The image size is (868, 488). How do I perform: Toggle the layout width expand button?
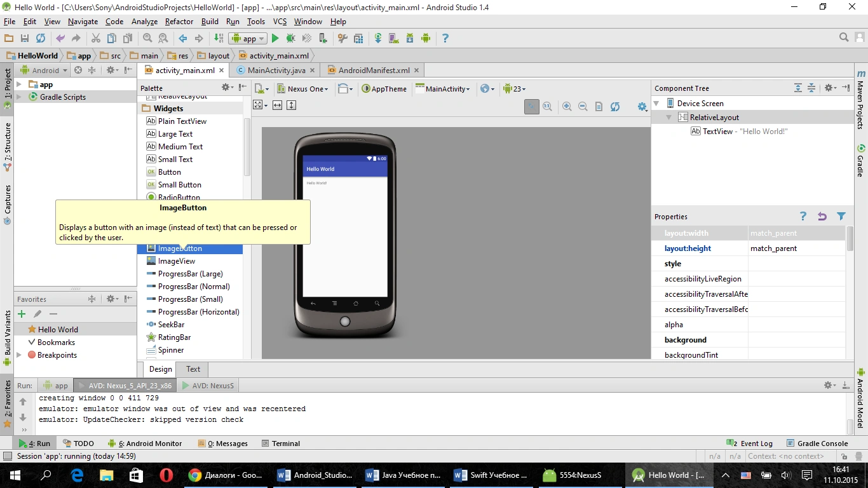pos(277,105)
